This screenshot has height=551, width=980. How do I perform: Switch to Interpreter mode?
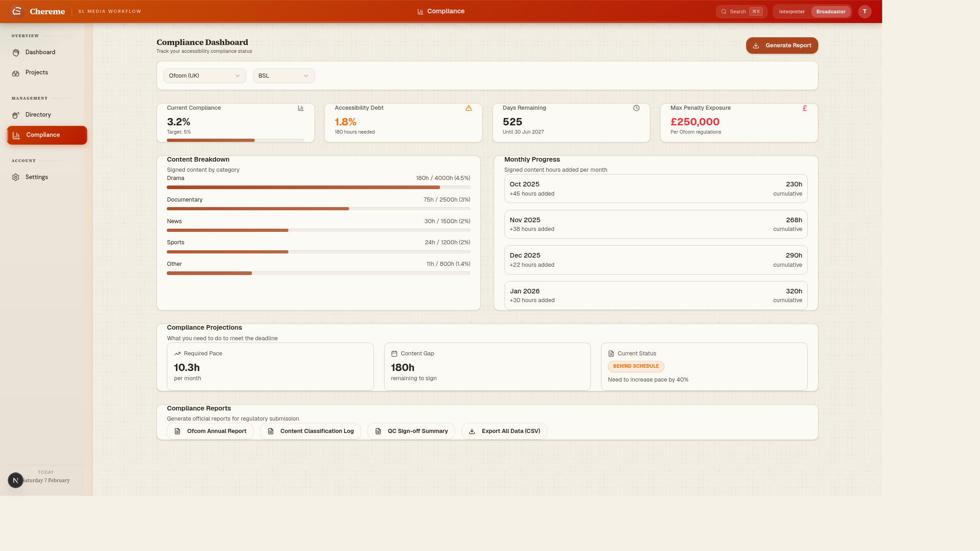791,11
